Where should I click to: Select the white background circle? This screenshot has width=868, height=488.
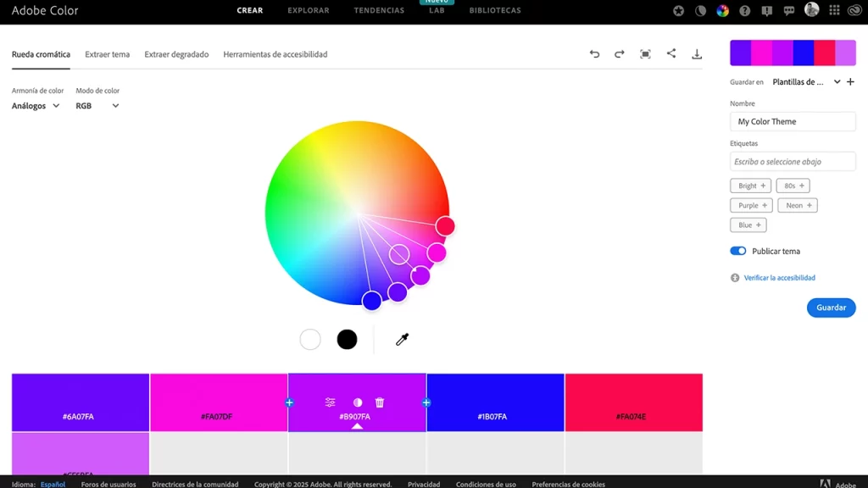(310, 340)
